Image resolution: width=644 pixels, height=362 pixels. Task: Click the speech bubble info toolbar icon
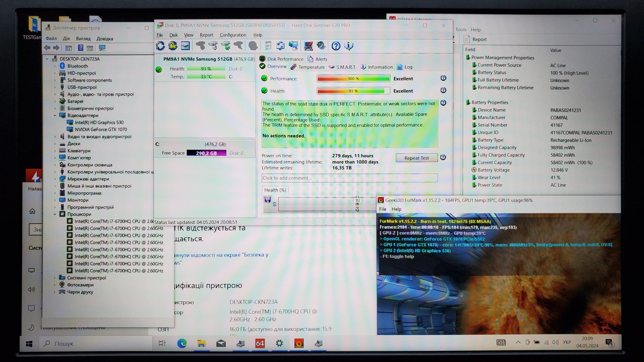point(348,46)
